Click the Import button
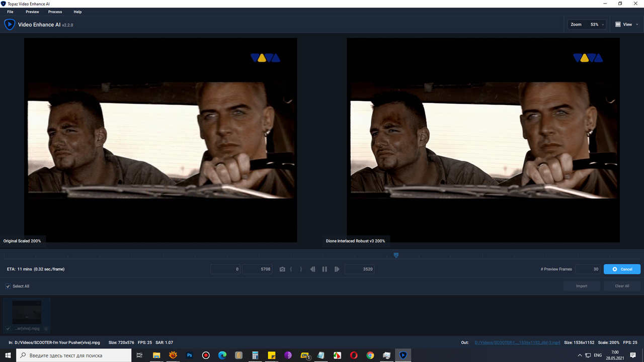The height and width of the screenshot is (362, 644). [582, 286]
